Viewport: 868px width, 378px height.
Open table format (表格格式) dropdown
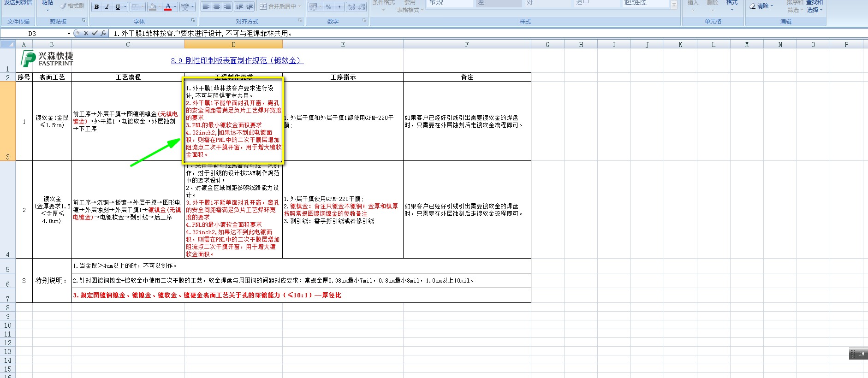click(x=410, y=10)
